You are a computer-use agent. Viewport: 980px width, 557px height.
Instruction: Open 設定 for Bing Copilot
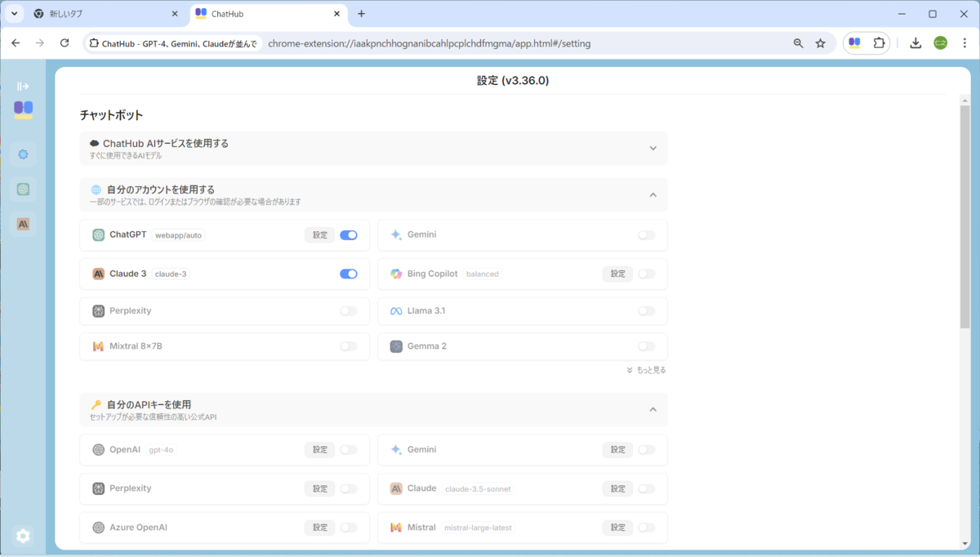click(x=617, y=274)
